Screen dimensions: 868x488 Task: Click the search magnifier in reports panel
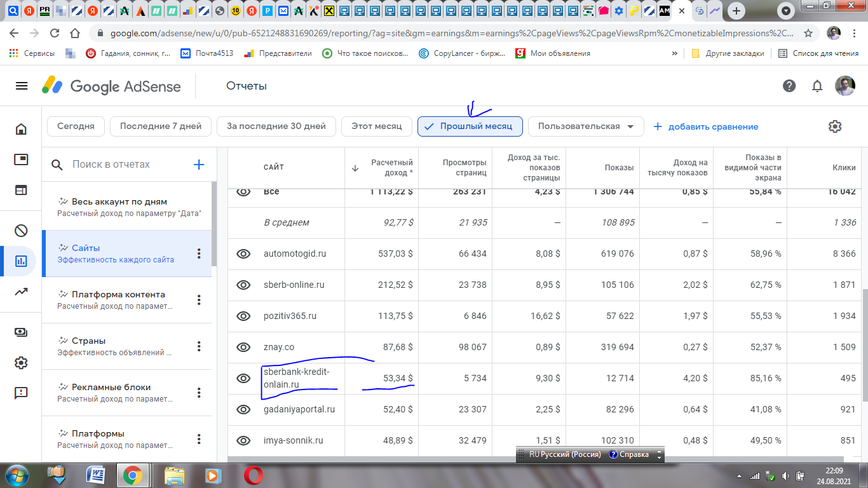coord(57,165)
